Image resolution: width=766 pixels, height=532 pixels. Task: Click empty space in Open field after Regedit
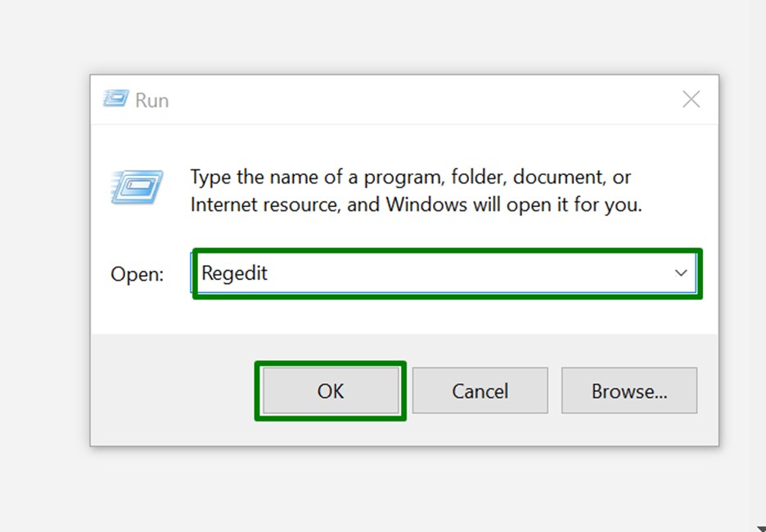(458, 273)
